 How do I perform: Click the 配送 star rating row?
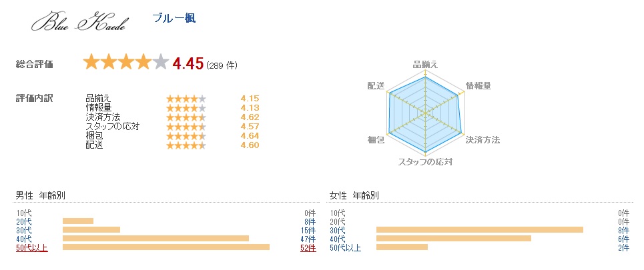pyautogui.click(x=186, y=145)
